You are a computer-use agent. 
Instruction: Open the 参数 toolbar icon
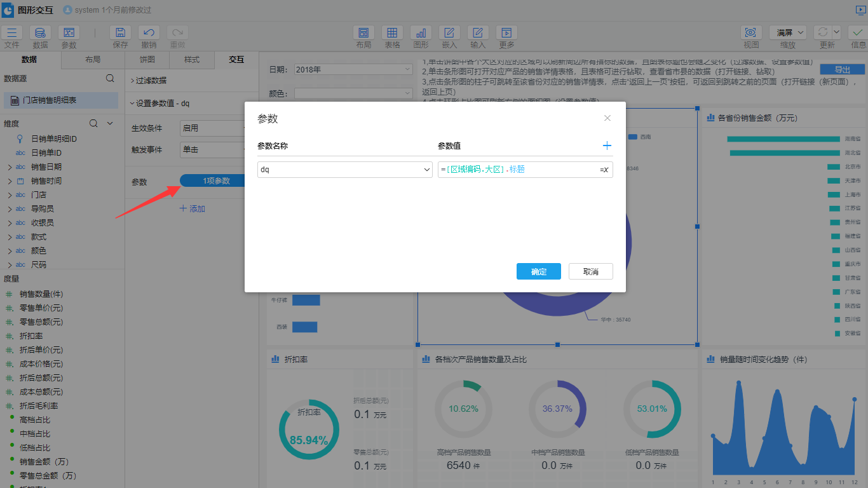(69, 33)
